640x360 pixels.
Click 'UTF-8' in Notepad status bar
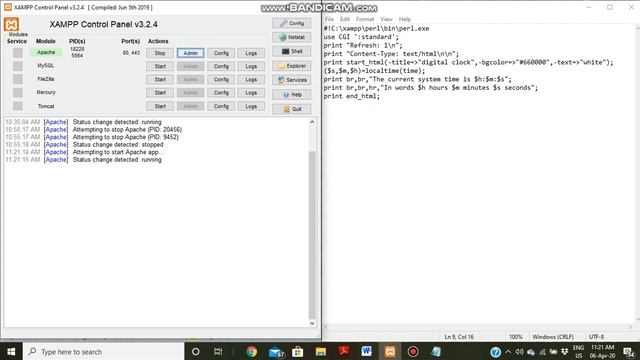pyautogui.click(x=596, y=337)
